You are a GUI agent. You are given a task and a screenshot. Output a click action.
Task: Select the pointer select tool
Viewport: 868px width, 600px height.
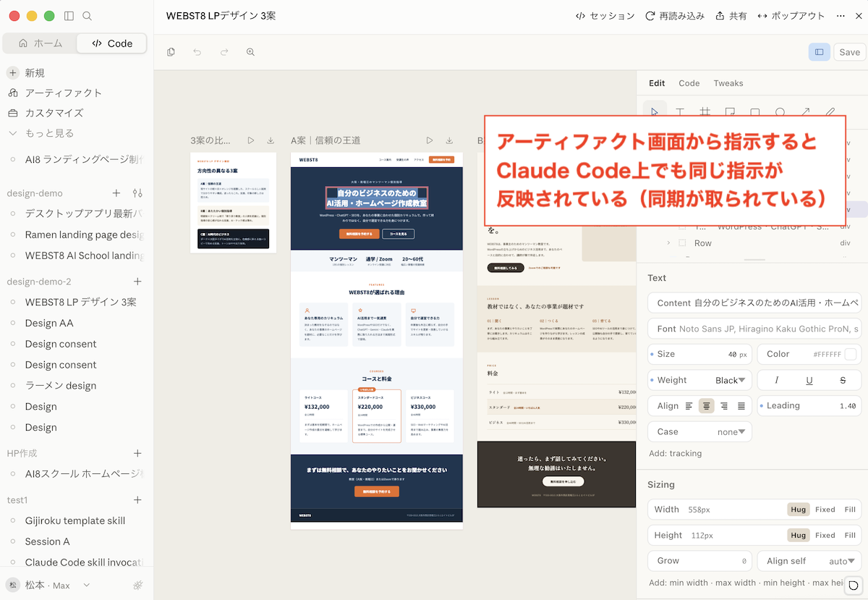click(655, 112)
